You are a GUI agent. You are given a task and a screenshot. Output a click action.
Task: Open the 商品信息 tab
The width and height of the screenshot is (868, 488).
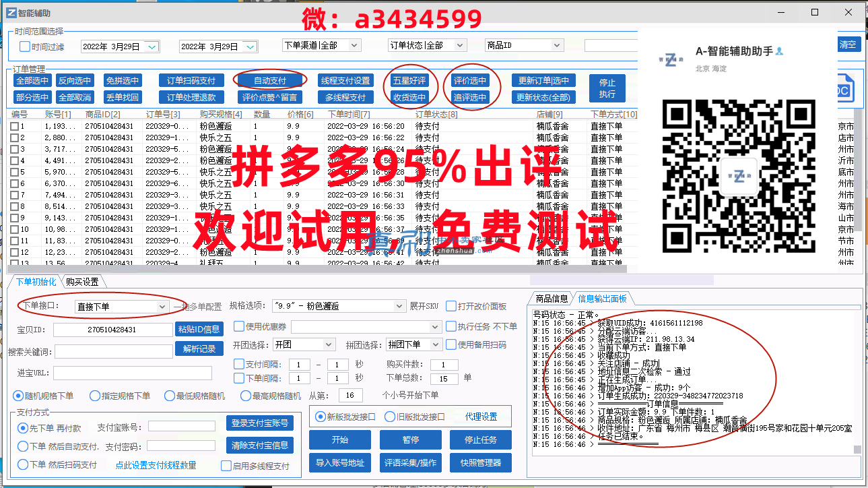tap(552, 299)
